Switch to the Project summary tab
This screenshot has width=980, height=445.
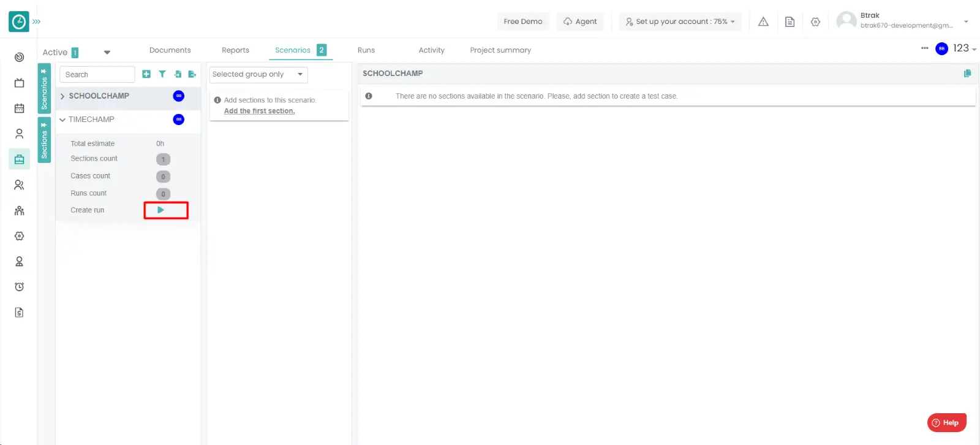coord(500,50)
